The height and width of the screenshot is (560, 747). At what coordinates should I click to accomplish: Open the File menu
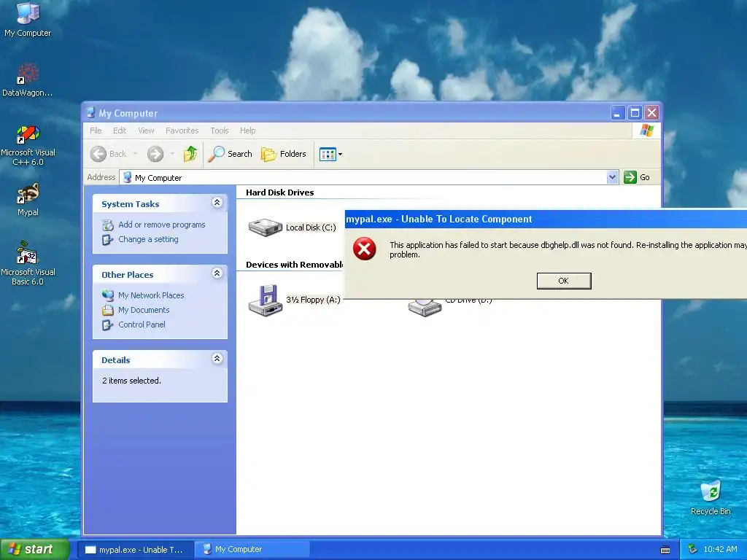tap(96, 131)
